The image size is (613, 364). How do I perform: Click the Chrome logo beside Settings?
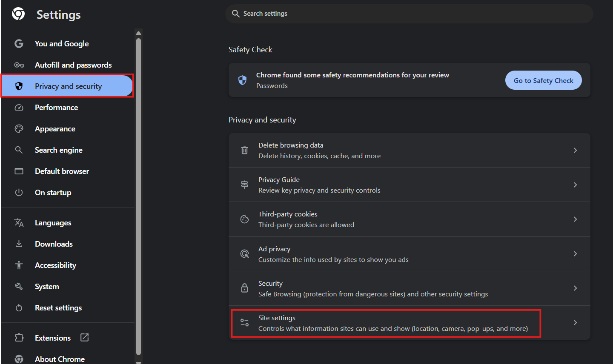coord(18,14)
